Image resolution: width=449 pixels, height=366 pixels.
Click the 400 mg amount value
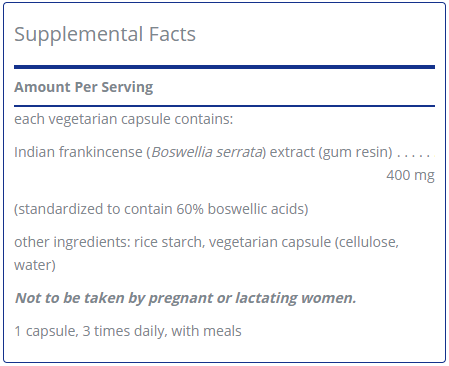(411, 175)
